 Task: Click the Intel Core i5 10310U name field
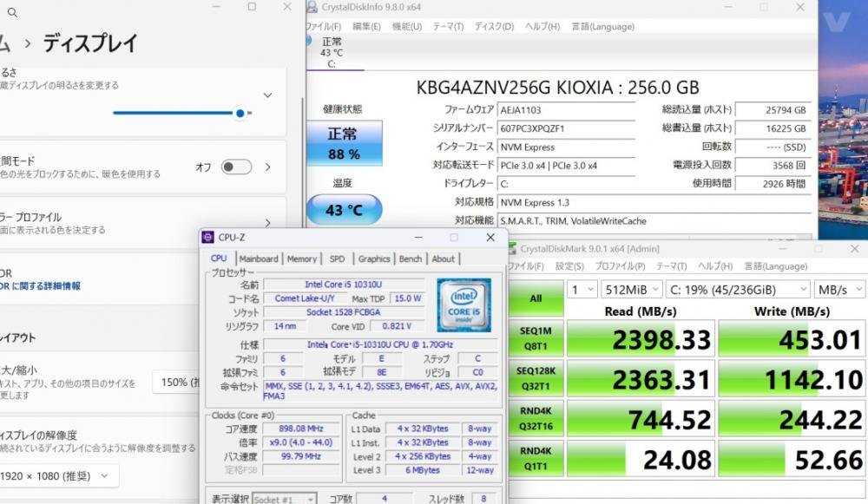[343, 285]
